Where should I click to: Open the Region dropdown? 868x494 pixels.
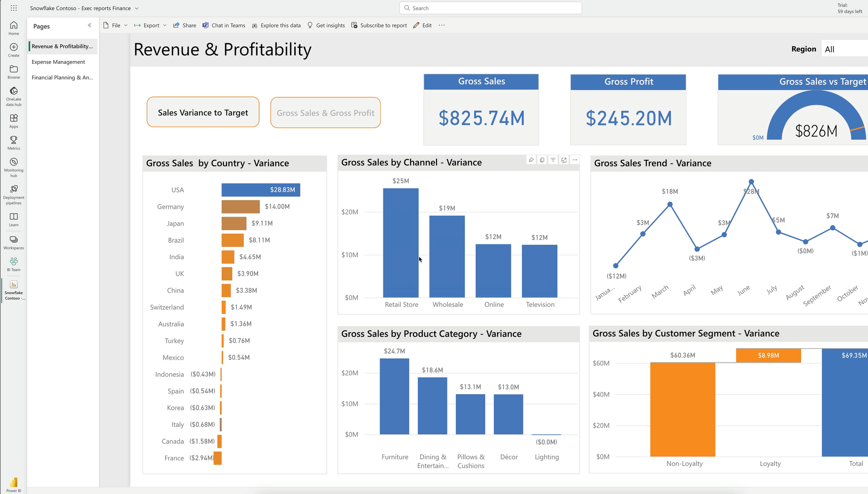click(844, 49)
